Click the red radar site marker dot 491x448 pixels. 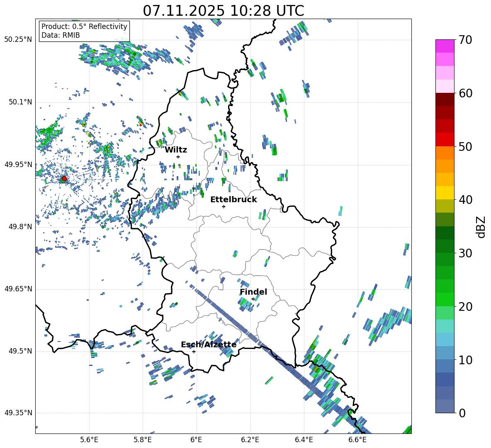point(64,179)
